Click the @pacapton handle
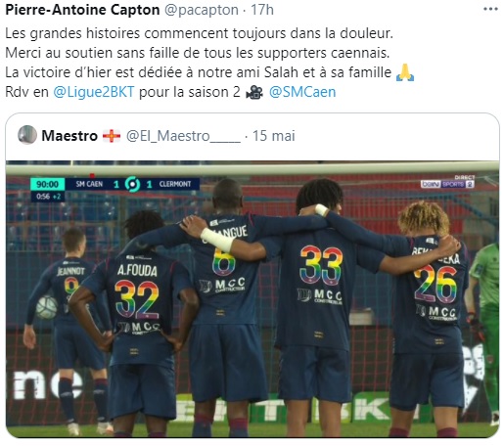Screen dimensions: 504x446 click(x=202, y=10)
